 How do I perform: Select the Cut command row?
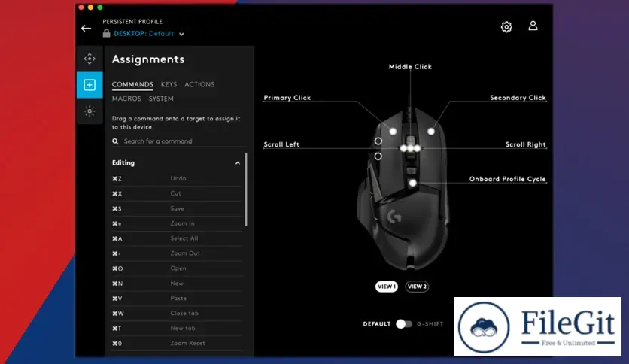(x=178, y=193)
